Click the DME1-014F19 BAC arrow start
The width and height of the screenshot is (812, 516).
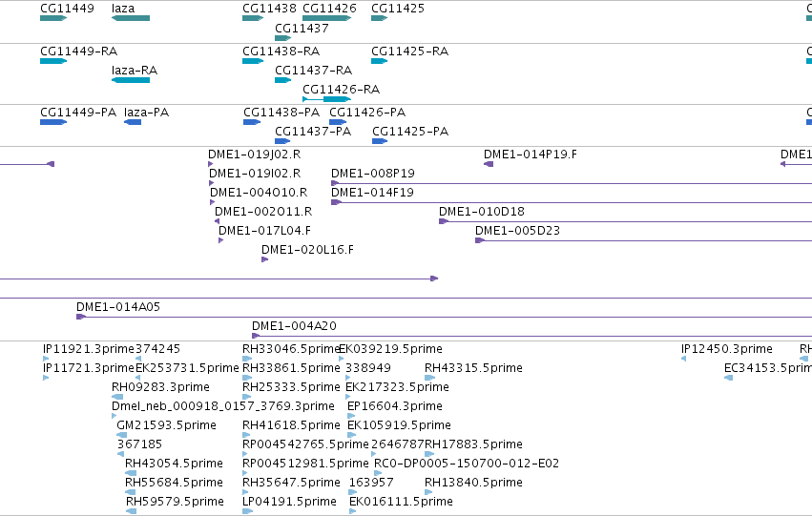pos(336,202)
